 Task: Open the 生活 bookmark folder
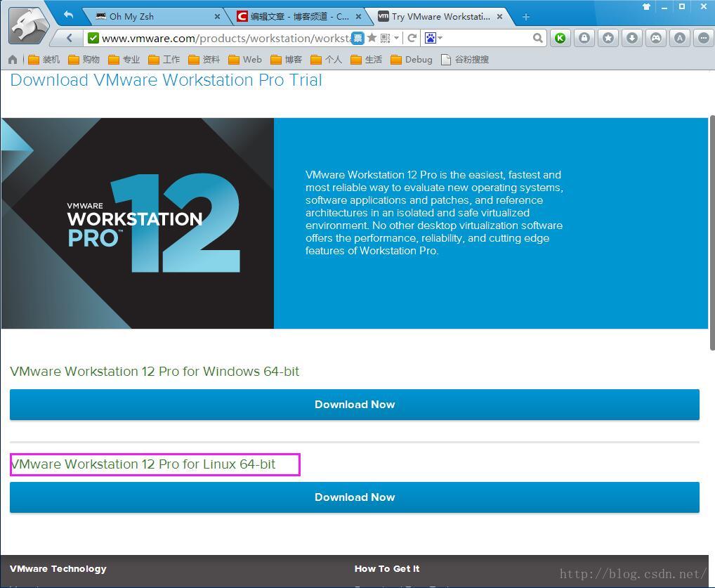point(366,59)
